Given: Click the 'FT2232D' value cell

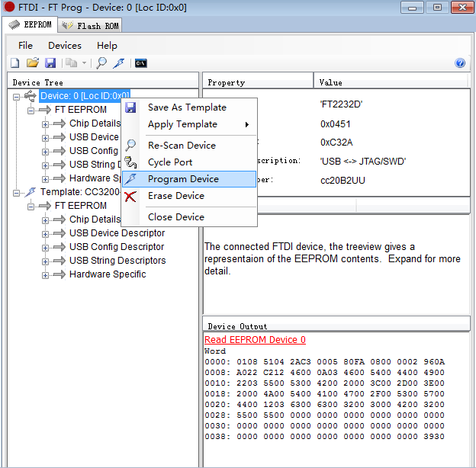Looking at the screenshot, I should tap(342, 104).
